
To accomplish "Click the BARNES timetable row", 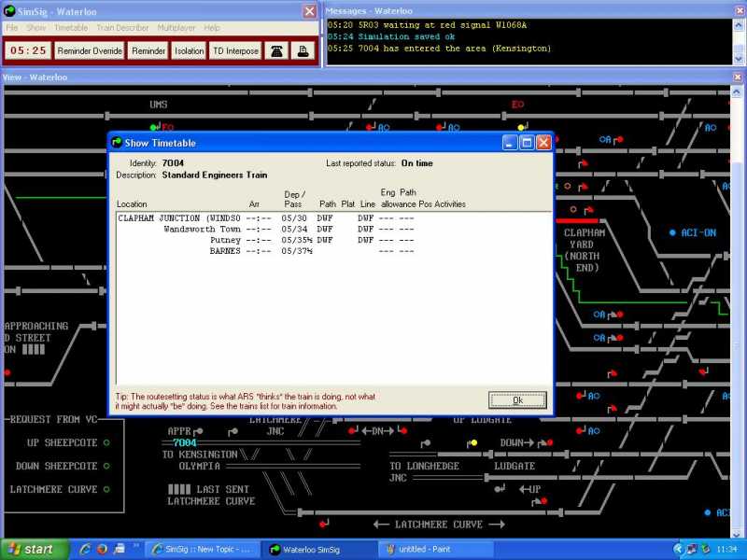I will click(266, 251).
